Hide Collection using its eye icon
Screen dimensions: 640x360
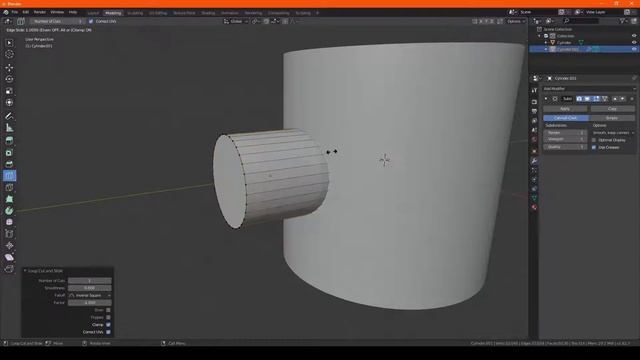tap(634, 36)
